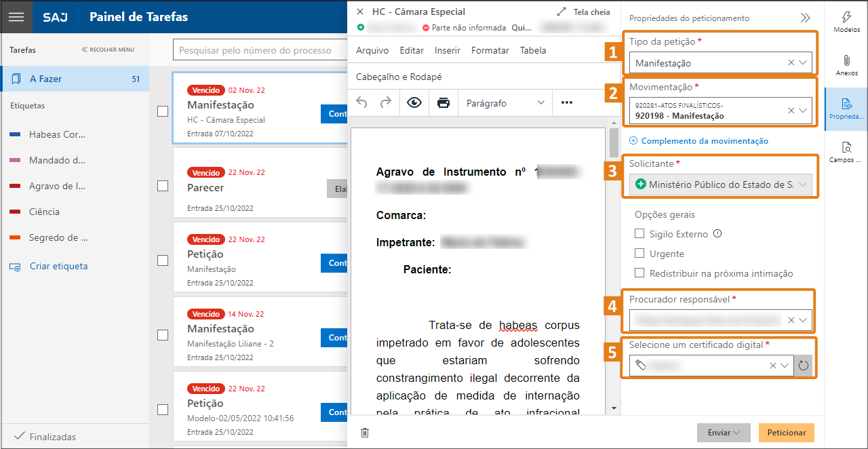Check Redistribuir na próxima intimação

[x=639, y=273]
